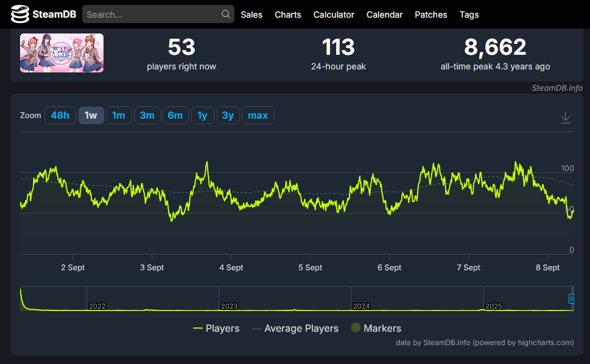
Task: Toggle the Players series in legend
Action: click(216, 328)
